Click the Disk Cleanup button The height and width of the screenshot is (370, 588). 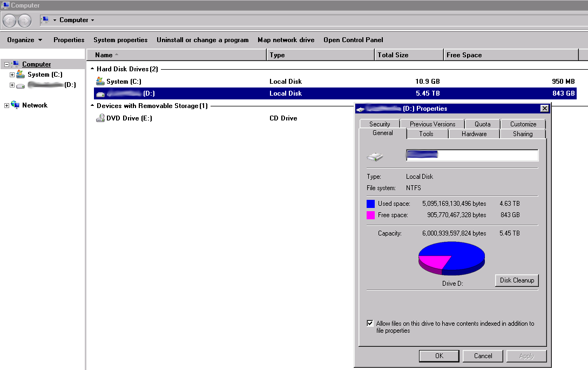coord(517,280)
